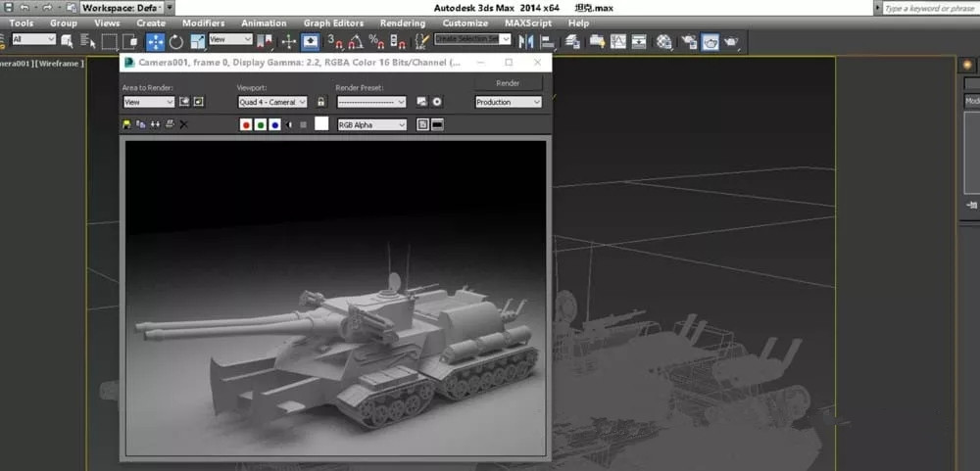Open the Material Editor icon

[x=663, y=42]
